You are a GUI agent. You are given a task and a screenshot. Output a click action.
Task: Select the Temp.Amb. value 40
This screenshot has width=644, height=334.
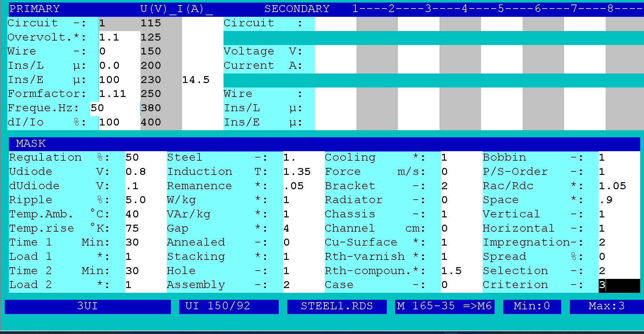coord(146,215)
